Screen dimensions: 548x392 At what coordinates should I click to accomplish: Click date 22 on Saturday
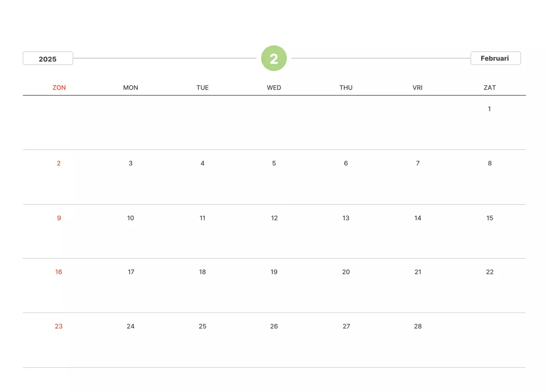(x=490, y=272)
